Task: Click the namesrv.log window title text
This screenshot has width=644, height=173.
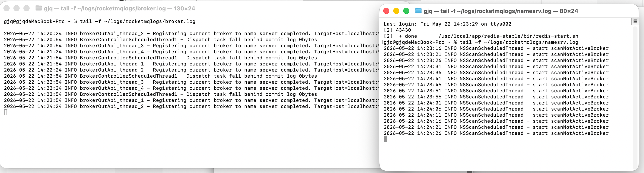Action: [x=501, y=11]
